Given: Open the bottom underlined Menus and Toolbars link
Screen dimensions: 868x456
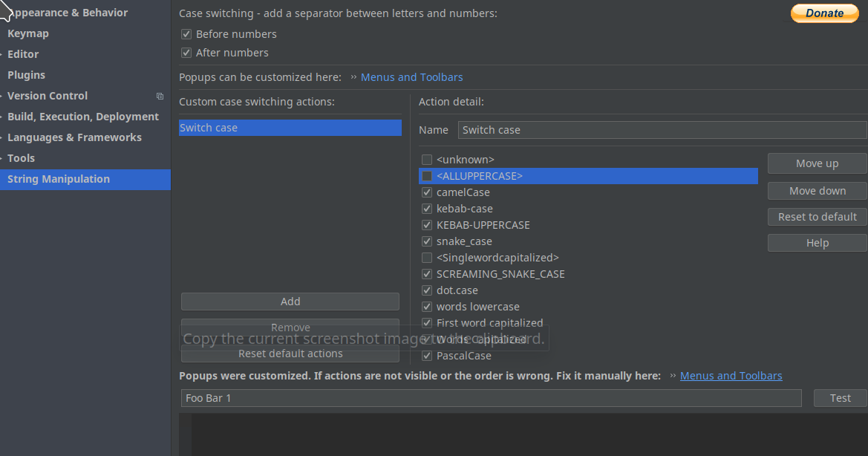Looking at the screenshot, I should [x=731, y=376].
